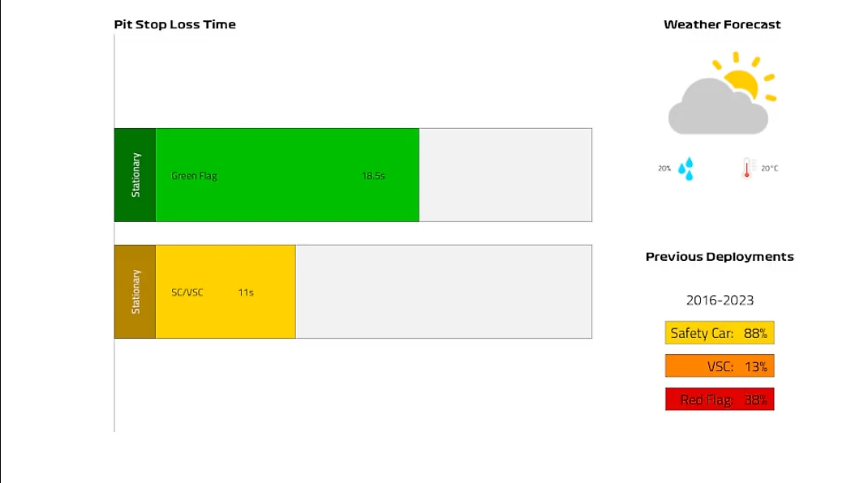Click the grey remainder of the Green Flag bar
The height and width of the screenshot is (483, 868).
point(505,175)
